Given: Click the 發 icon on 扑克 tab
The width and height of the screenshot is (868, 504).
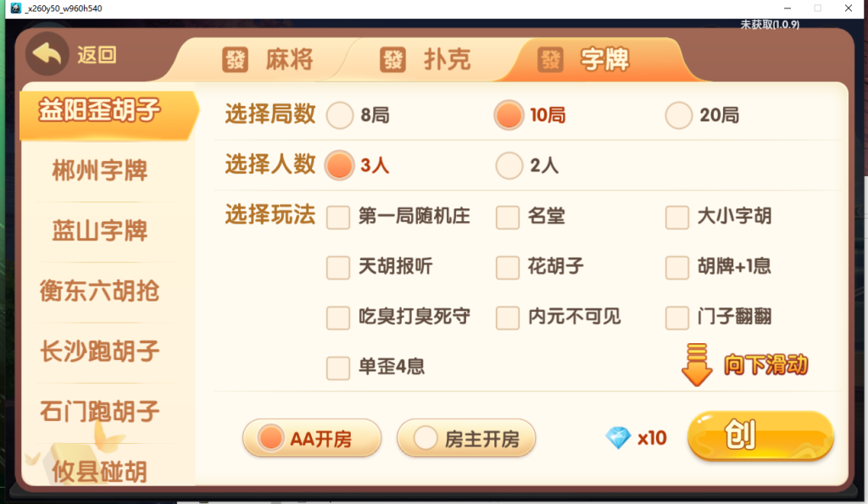Looking at the screenshot, I should pyautogui.click(x=394, y=59).
